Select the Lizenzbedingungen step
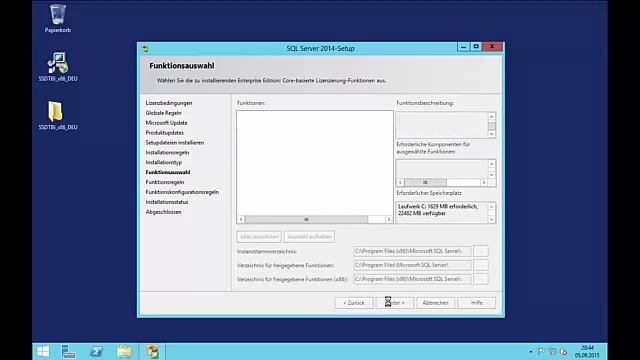 tap(169, 103)
